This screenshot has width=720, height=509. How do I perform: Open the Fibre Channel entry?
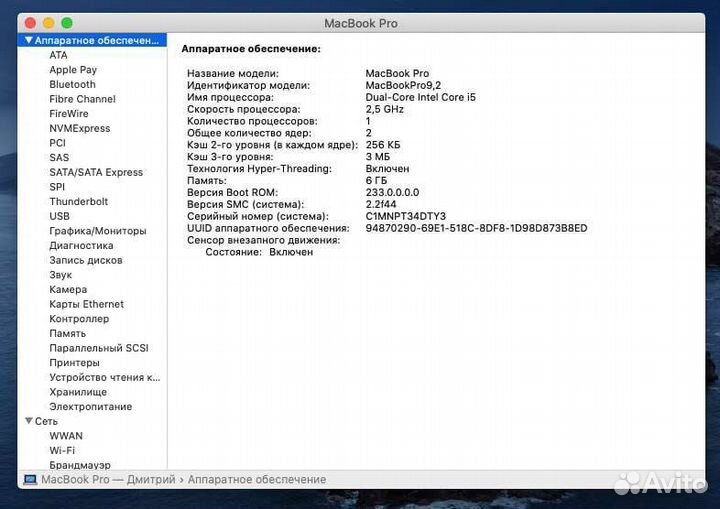click(82, 99)
